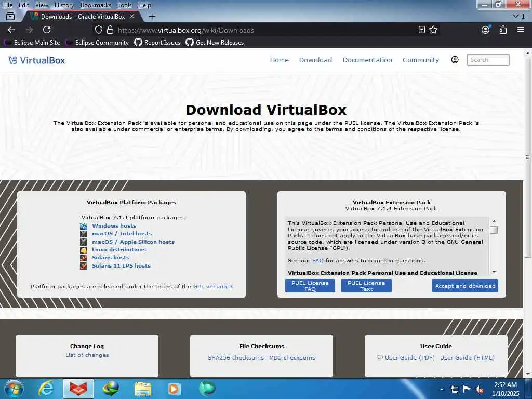Viewport: 532px width, 399px height.
Task: Open Community in the site navigation
Action: [421, 60]
